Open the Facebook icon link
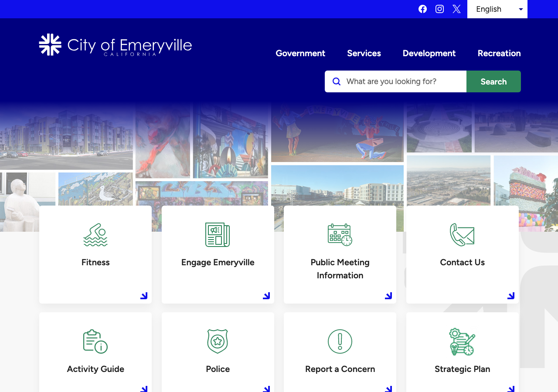The width and height of the screenshot is (558, 392). [x=422, y=9]
